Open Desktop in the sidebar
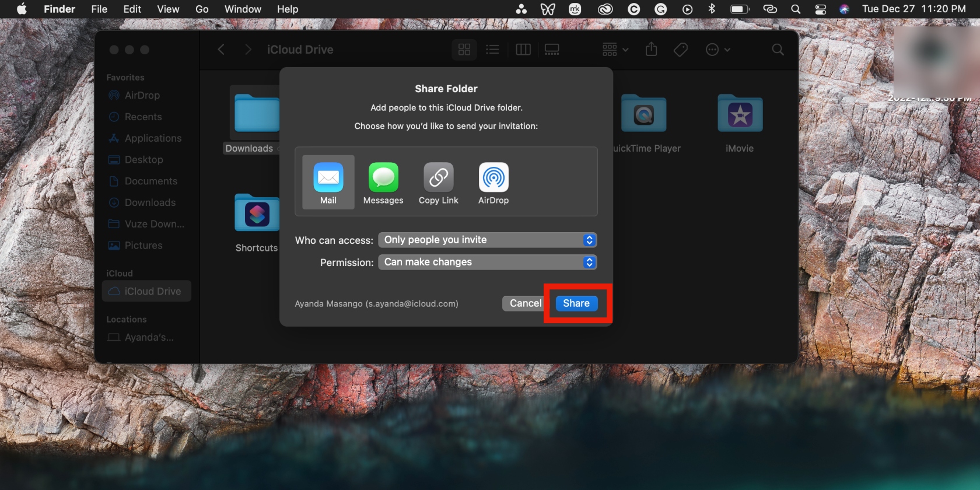 click(x=136, y=160)
